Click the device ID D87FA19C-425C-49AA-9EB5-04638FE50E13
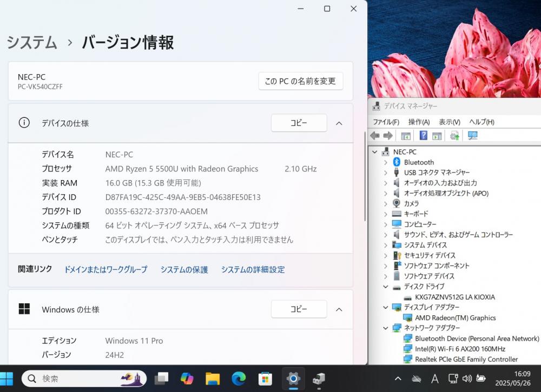541x392 pixels. (x=183, y=197)
